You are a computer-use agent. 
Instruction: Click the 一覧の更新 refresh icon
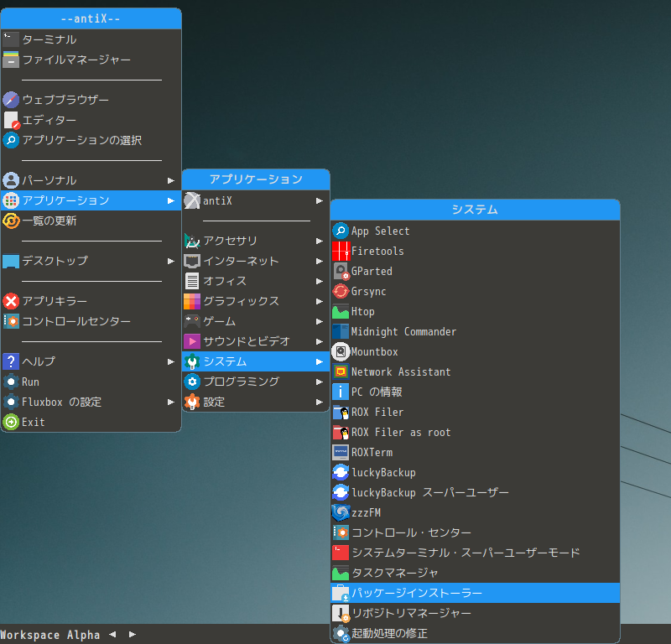click(x=11, y=221)
